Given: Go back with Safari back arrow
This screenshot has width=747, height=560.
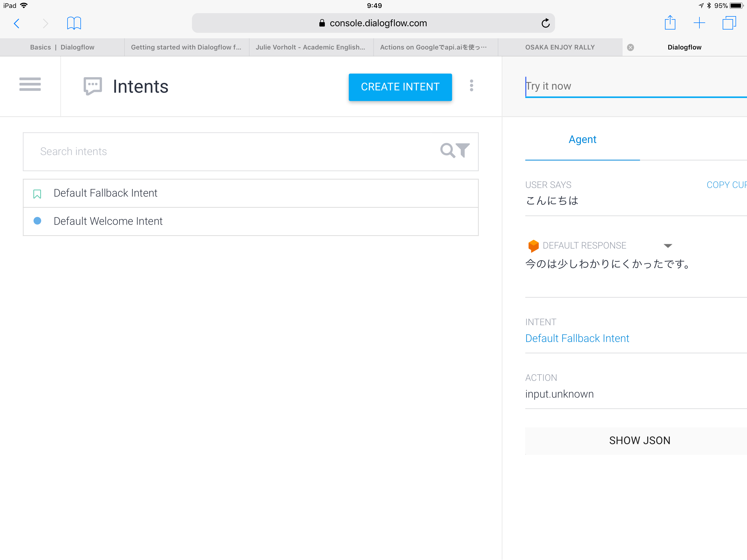Looking at the screenshot, I should click(17, 23).
